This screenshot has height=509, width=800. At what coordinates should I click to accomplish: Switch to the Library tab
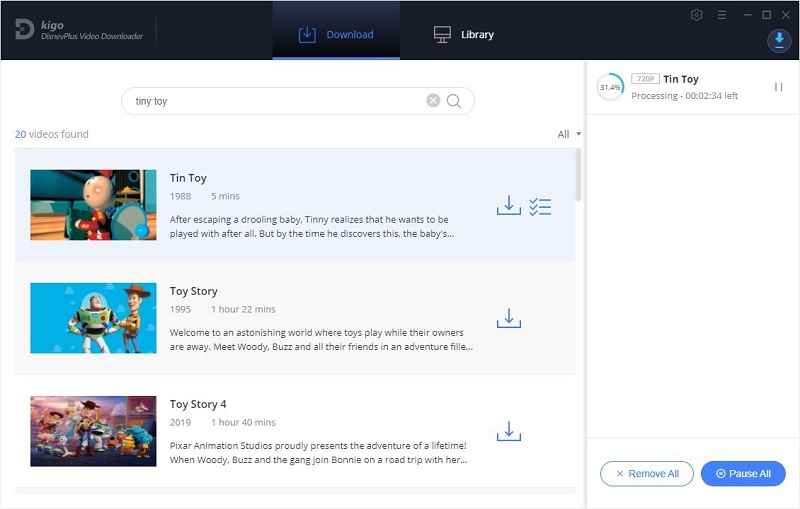coord(464,35)
